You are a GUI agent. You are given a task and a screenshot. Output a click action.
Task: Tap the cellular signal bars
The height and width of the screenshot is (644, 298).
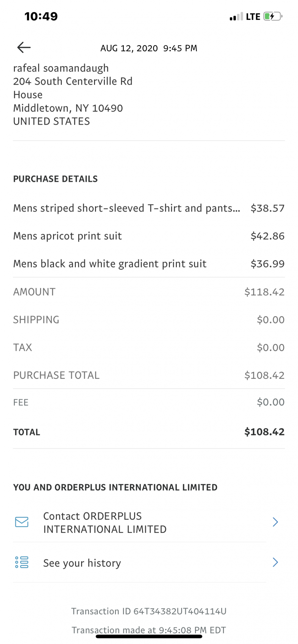pyautogui.click(x=236, y=17)
